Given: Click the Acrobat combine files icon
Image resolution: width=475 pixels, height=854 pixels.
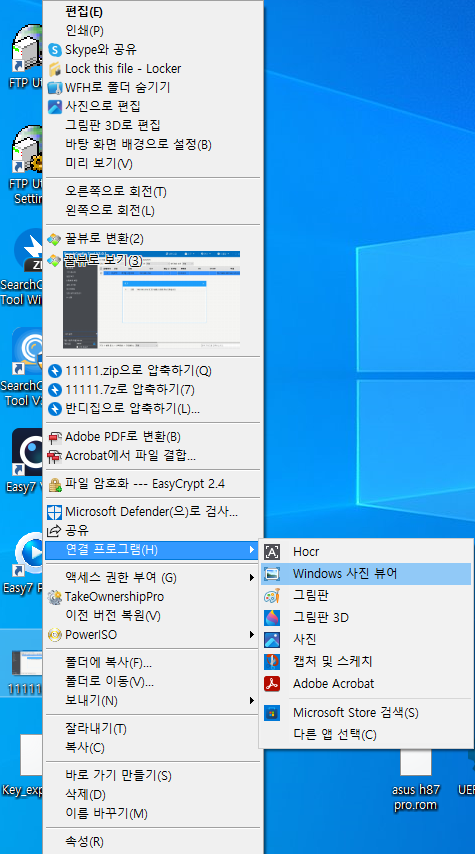Looking at the screenshot, I should 55,456.
